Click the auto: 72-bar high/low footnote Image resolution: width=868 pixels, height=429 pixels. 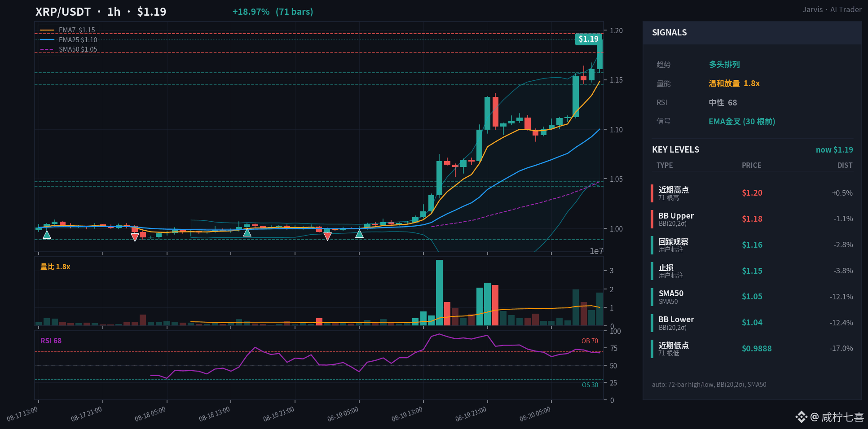pyautogui.click(x=709, y=385)
